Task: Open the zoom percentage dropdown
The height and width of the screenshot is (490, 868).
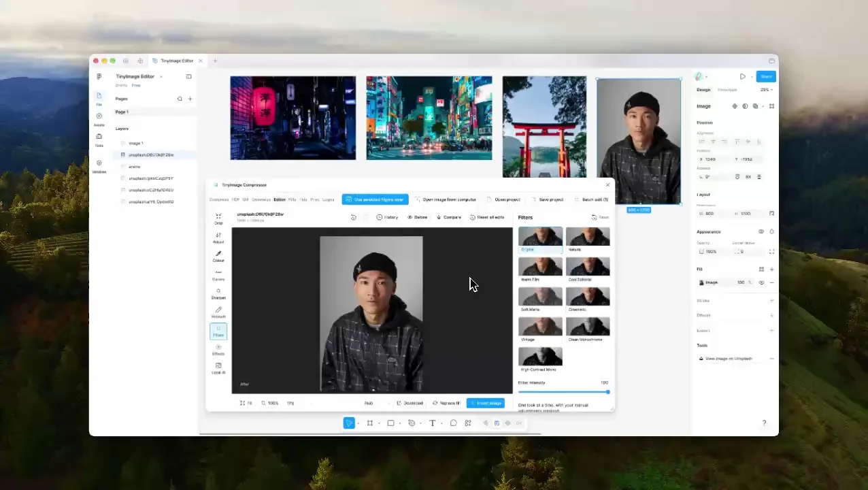Action: [x=766, y=90]
